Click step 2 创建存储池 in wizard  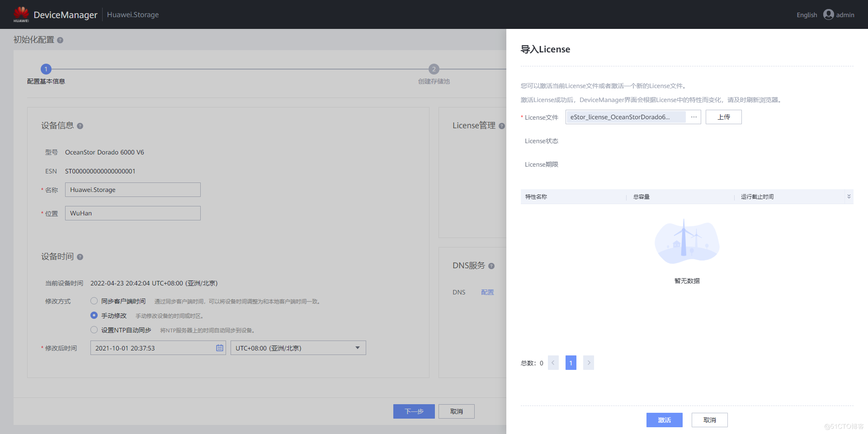click(434, 70)
